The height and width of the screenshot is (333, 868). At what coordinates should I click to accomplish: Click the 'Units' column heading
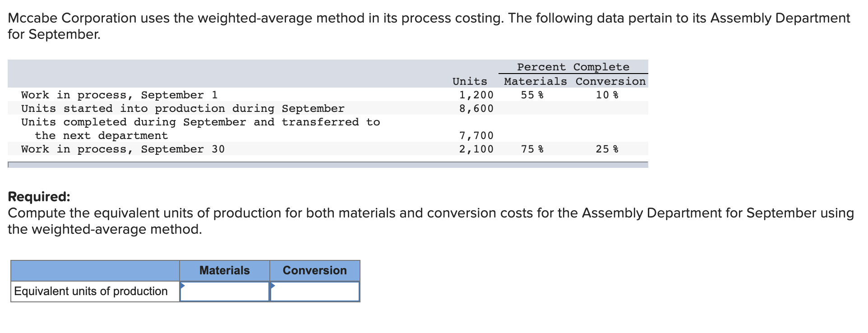(470, 81)
